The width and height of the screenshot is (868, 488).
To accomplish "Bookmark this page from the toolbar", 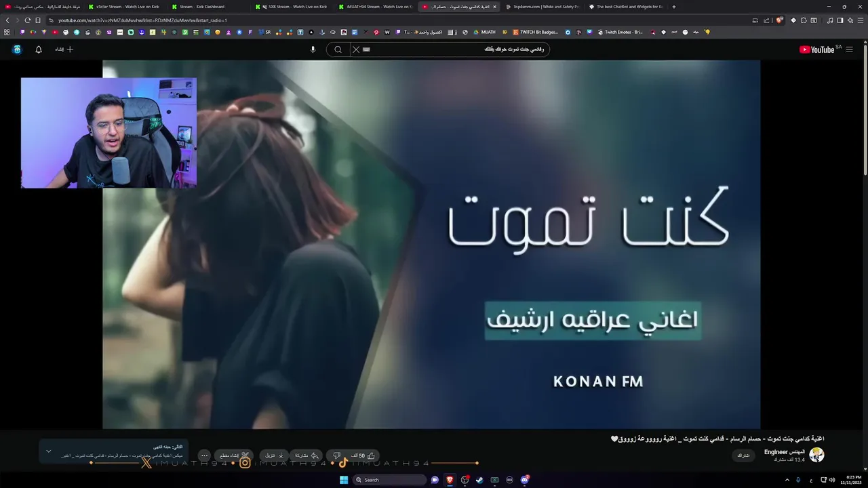I will (38, 20).
